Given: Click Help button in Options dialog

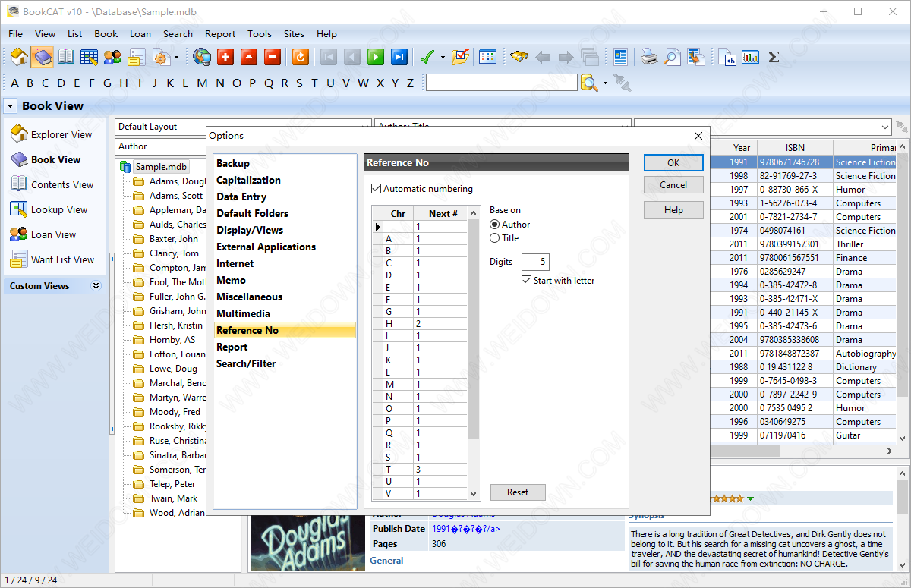Looking at the screenshot, I should [673, 210].
